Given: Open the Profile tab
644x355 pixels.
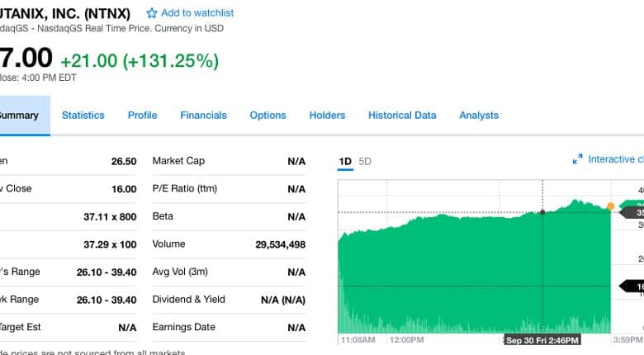Looking at the screenshot, I should point(143,116).
